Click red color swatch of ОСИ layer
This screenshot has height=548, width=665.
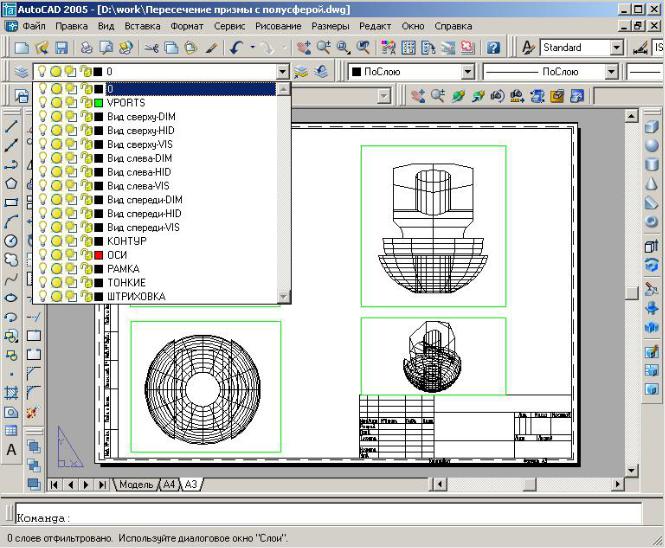pyautogui.click(x=98, y=255)
